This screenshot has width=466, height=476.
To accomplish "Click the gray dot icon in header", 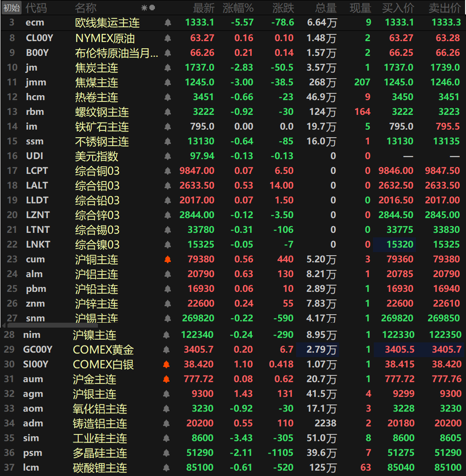I will click(152, 8).
